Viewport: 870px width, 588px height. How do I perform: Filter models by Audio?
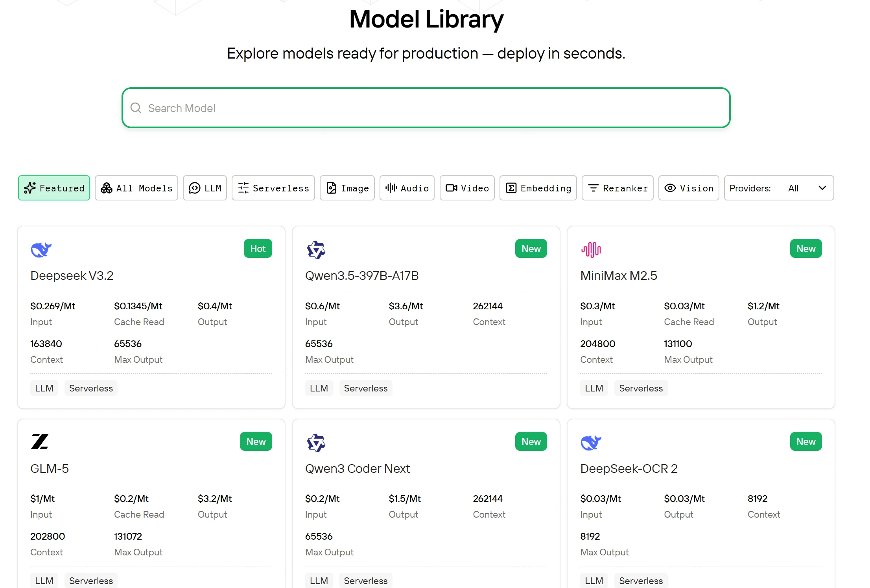click(x=407, y=188)
